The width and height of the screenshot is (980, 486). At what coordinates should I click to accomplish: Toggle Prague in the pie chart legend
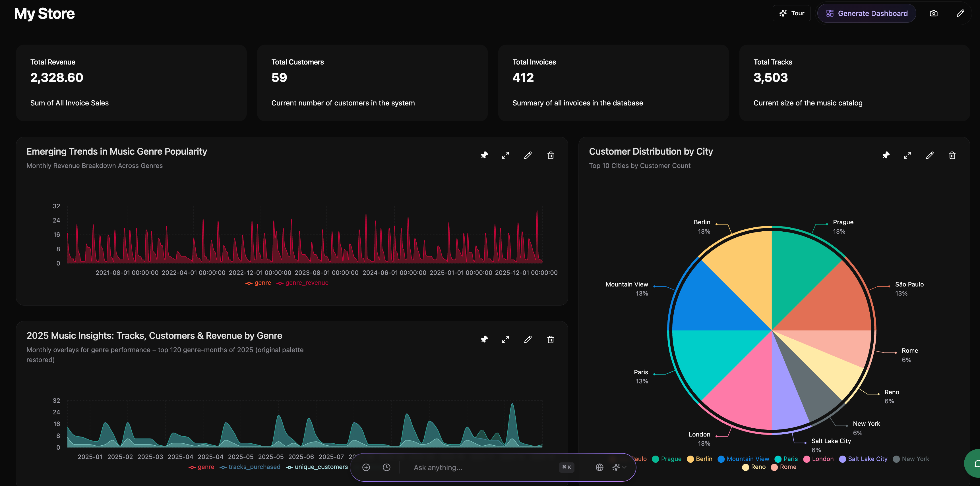pyautogui.click(x=667, y=459)
